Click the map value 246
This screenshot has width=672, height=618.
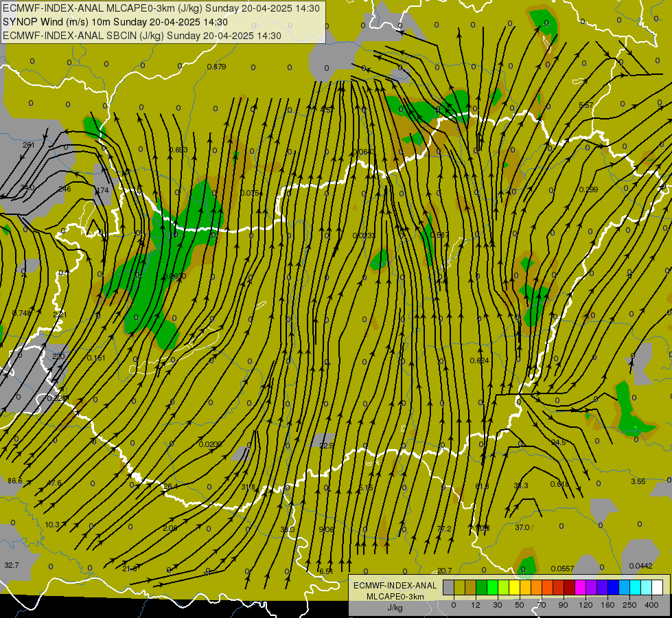click(65, 189)
